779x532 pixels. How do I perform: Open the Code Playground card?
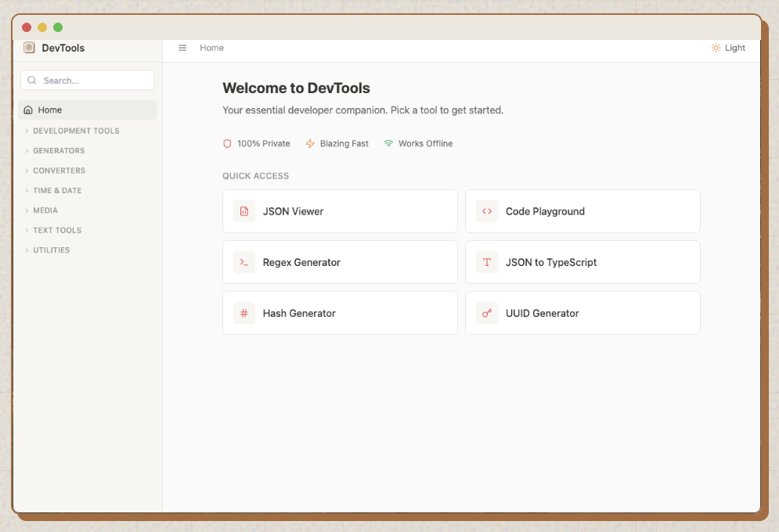[x=582, y=211]
